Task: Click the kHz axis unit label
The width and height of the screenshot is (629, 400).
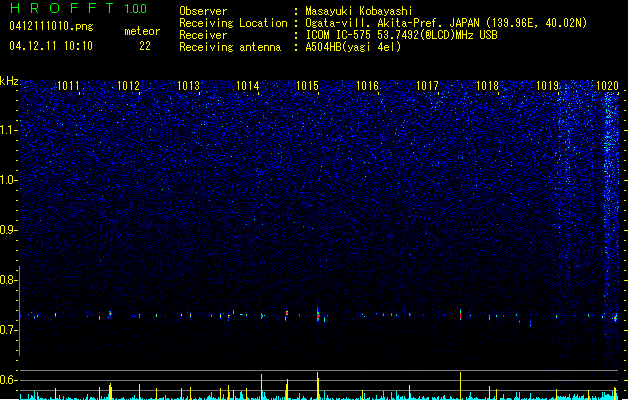Action: click(x=9, y=81)
